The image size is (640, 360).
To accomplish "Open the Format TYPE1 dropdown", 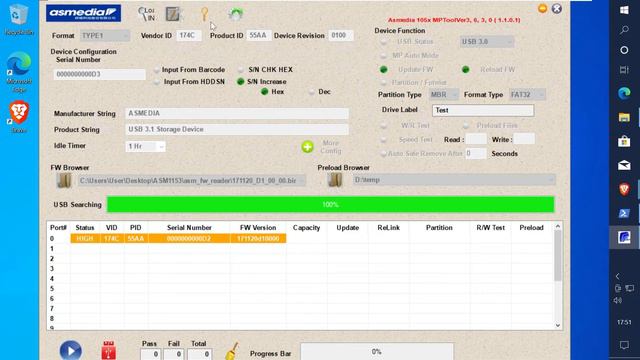I will pyautogui.click(x=105, y=36).
